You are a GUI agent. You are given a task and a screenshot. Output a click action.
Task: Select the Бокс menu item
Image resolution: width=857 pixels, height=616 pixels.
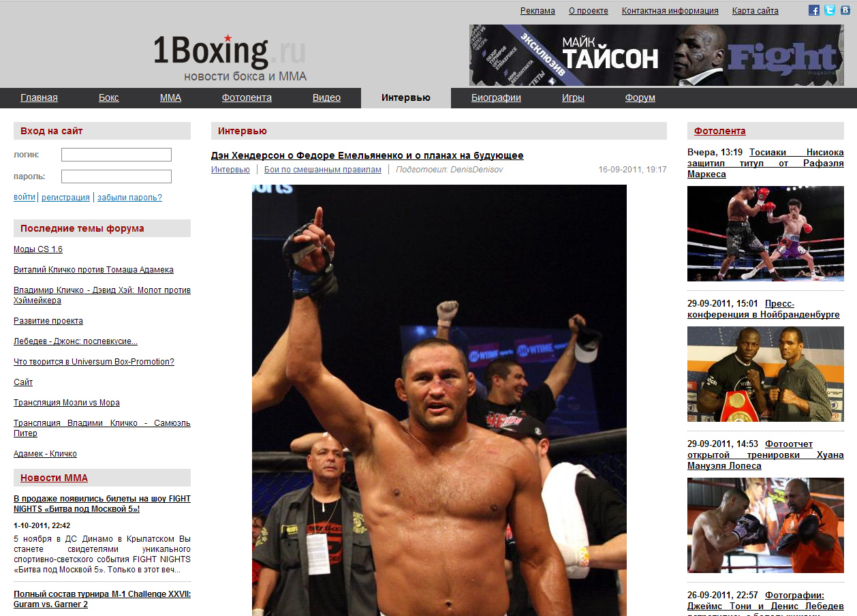(x=109, y=97)
